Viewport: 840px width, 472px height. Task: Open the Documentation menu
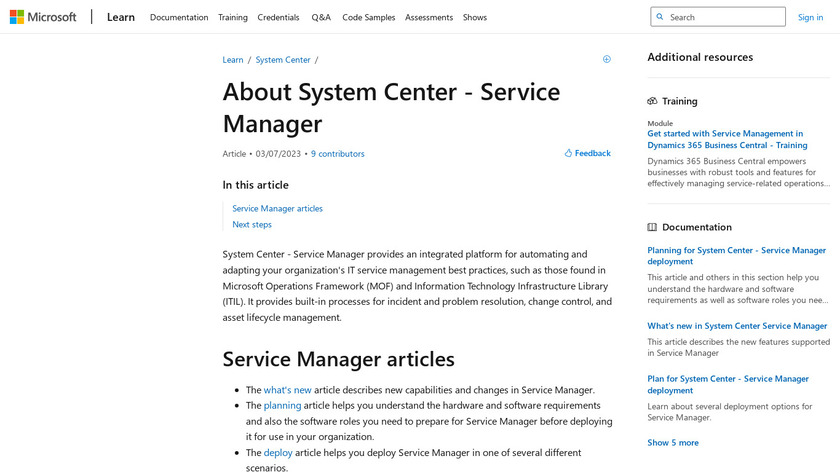coord(179,17)
